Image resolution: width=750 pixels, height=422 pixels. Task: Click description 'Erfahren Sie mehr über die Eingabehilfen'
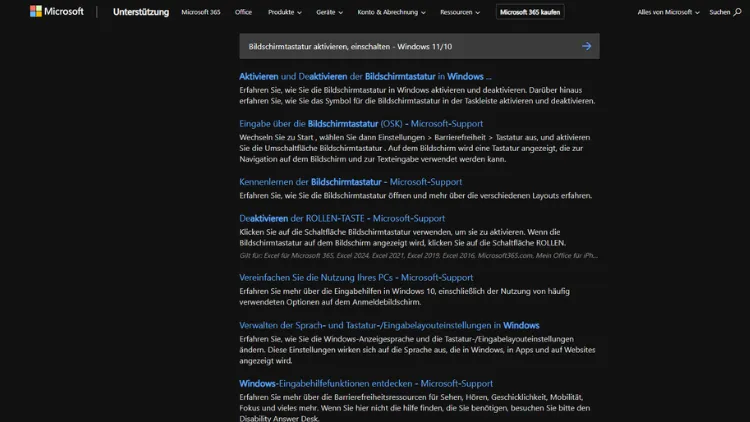coord(404,297)
